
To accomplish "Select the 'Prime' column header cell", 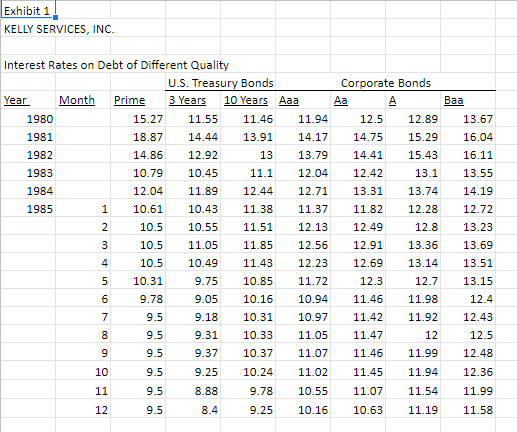I will point(138,100).
